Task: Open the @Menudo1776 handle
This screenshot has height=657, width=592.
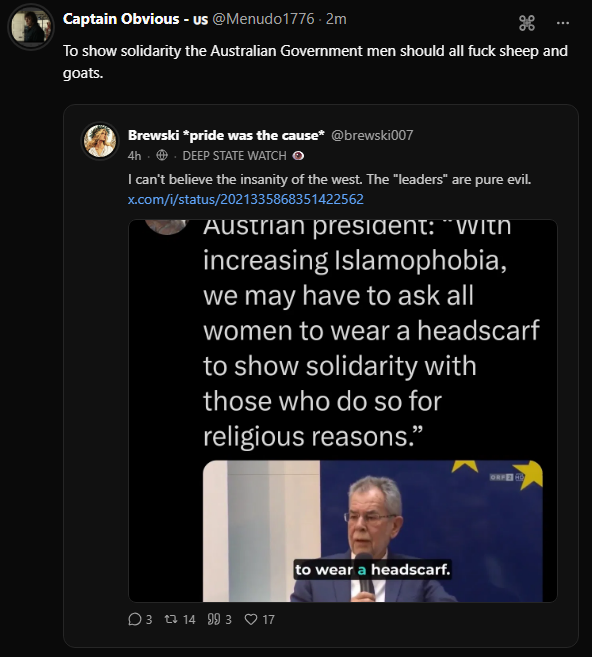Action: (263, 19)
